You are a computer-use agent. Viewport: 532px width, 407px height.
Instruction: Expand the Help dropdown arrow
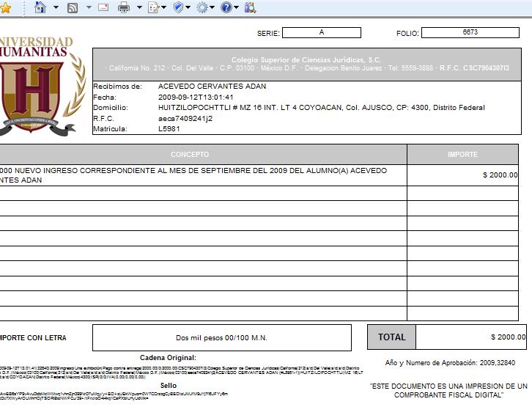tap(237, 7)
